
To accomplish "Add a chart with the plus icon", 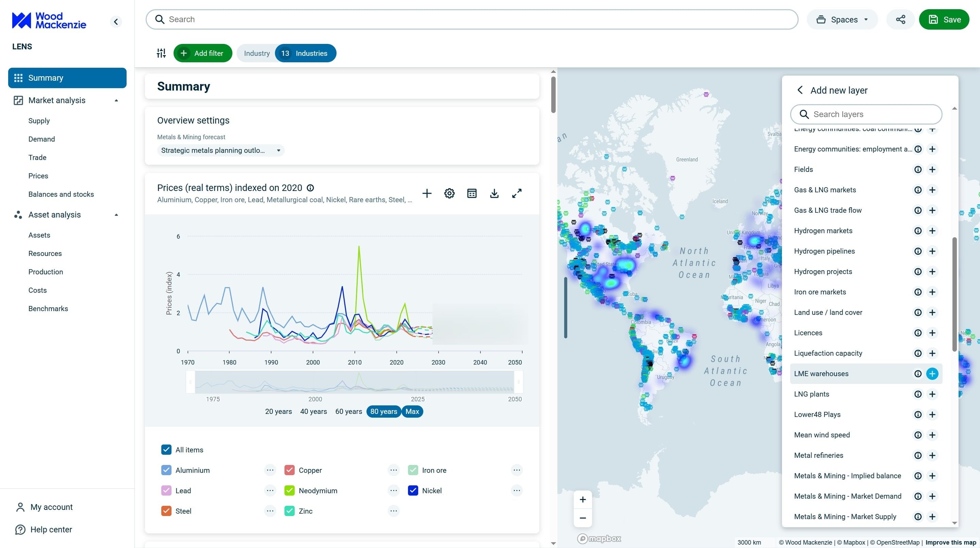I will pos(427,193).
